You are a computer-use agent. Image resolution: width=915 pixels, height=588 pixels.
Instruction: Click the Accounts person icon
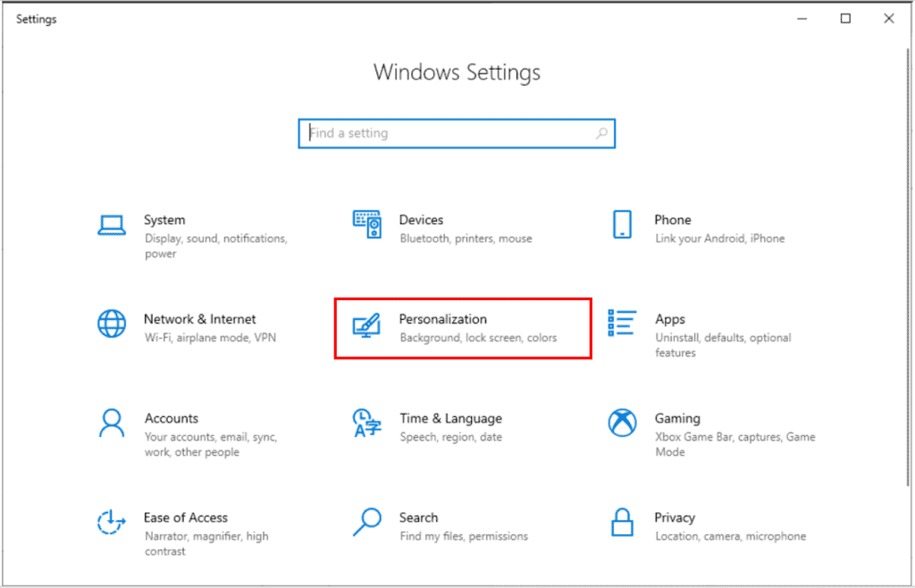click(112, 423)
